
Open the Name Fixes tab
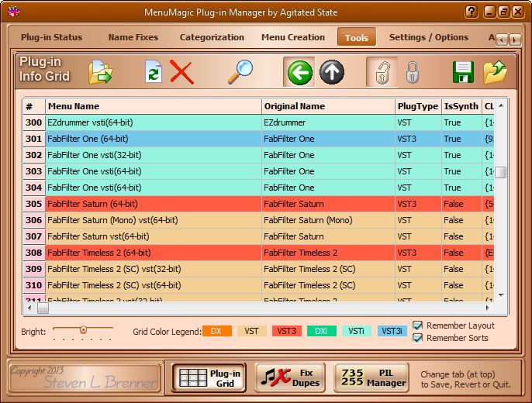click(133, 37)
